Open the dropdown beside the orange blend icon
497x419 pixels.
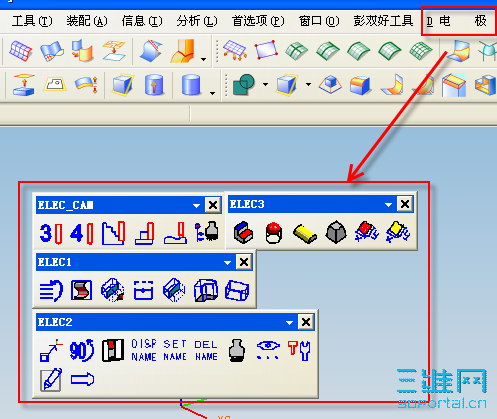pyautogui.click(x=203, y=59)
